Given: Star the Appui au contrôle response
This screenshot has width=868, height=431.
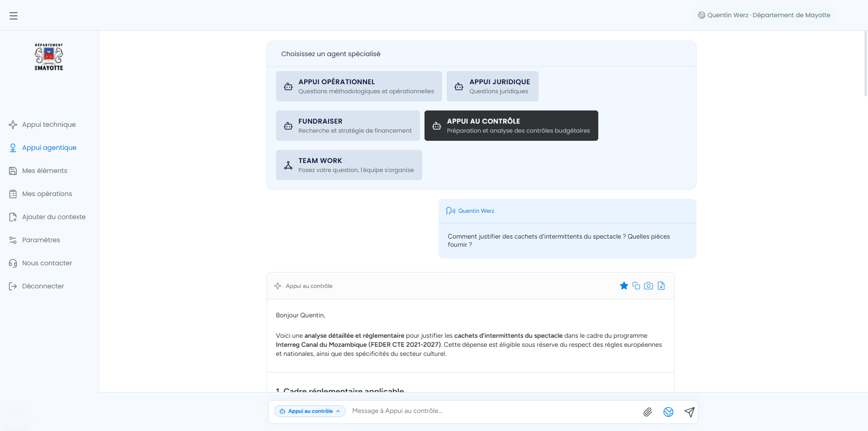Looking at the screenshot, I should (624, 286).
